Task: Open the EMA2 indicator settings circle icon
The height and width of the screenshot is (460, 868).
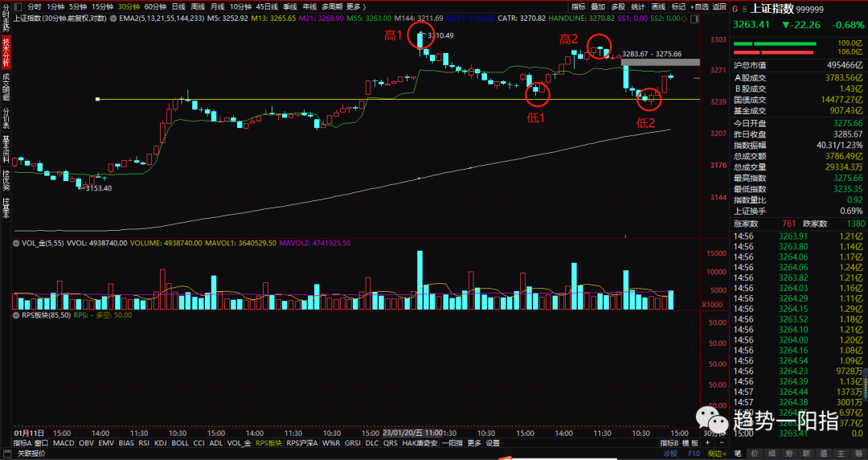Action: point(113,18)
